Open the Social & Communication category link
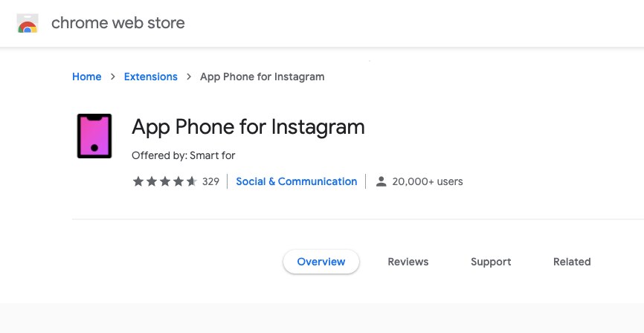Image resolution: width=644 pixels, height=333 pixels. 297,181
